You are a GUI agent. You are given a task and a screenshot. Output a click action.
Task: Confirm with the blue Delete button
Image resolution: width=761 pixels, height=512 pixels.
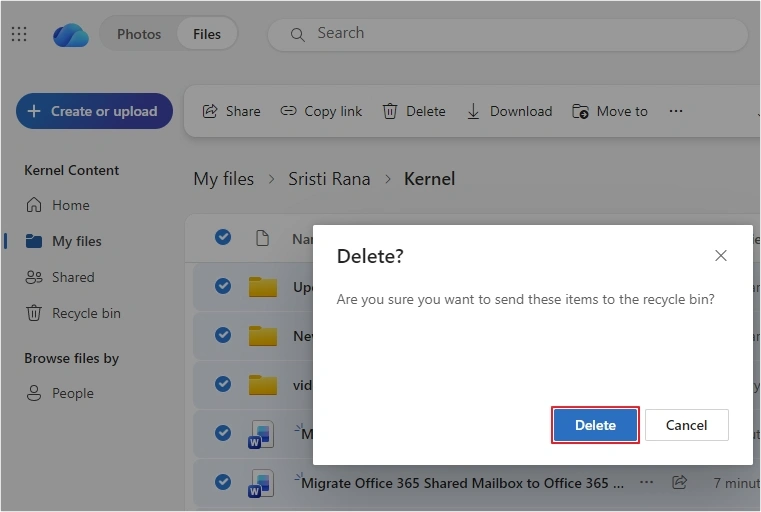pos(595,425)
